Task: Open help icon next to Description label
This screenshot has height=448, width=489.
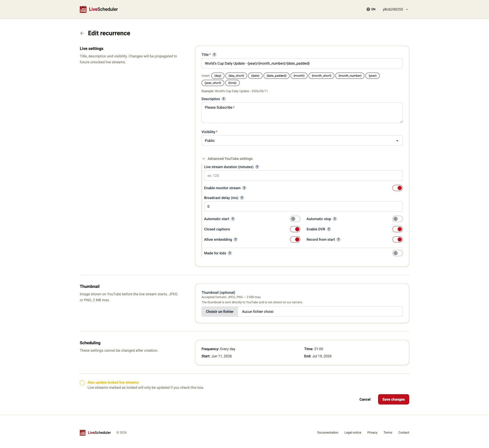Action: click(224, 99)
